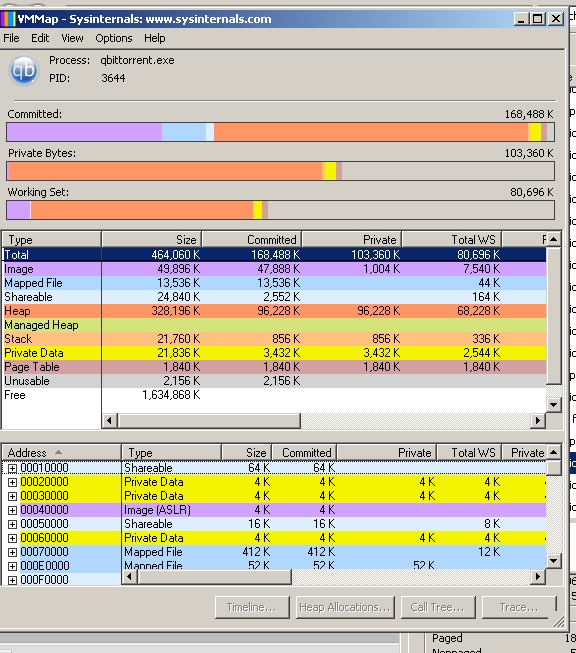The width and height of the screenshot is (576, 653).
Task: Click free size value 1,634,868 K
Action: tap(171, 395)
